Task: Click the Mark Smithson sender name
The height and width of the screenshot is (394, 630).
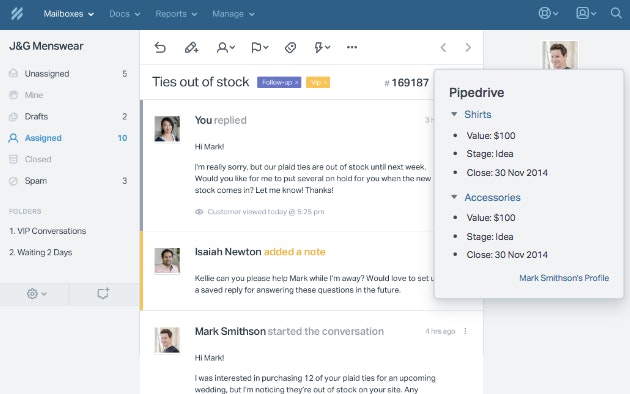Action: click(230, 331)
